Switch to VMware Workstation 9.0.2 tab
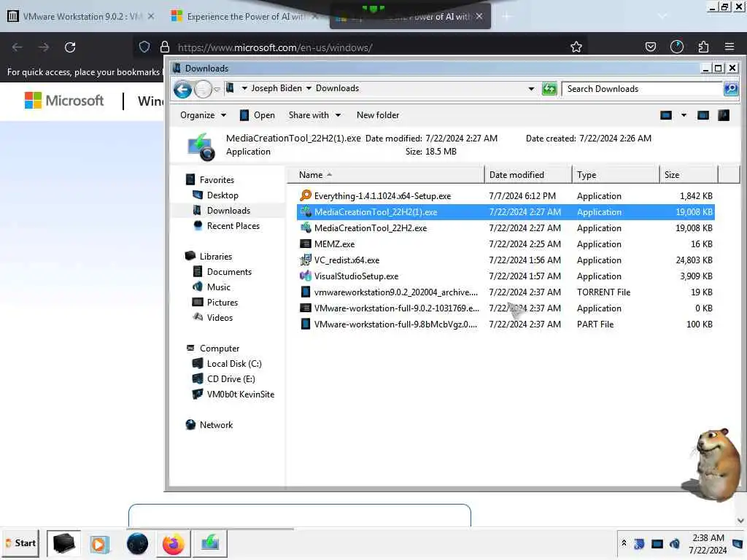This screenshot has height=560, width=747. coord(82,16)
